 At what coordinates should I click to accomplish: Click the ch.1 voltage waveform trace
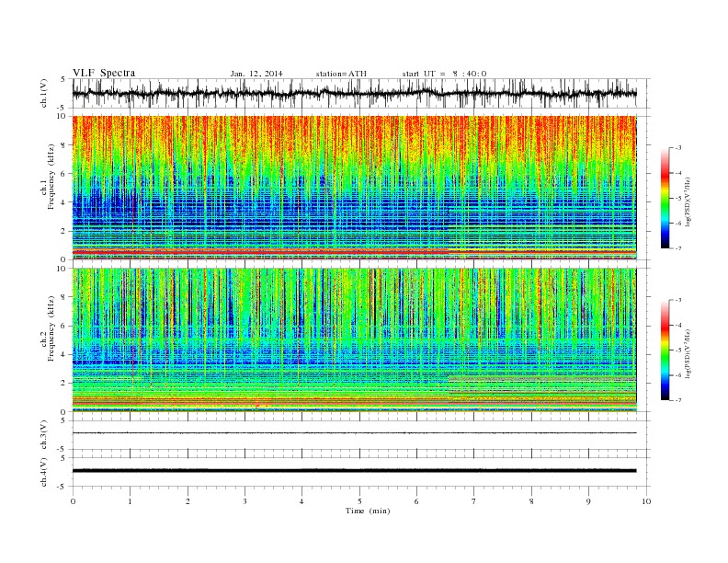354,93
